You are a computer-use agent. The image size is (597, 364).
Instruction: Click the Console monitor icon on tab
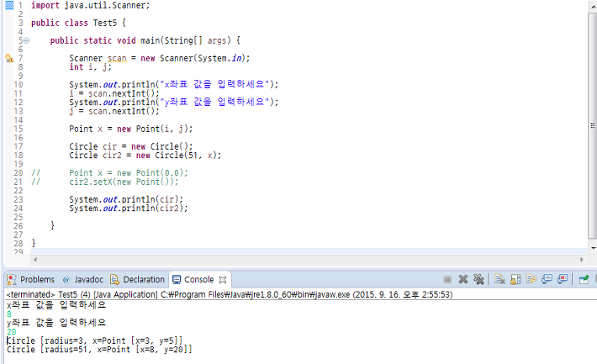click(x=177, y=279)
